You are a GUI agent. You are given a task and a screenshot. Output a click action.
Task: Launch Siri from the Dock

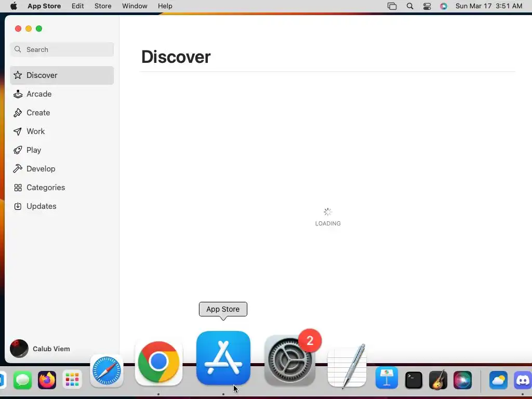click(462, 380)
